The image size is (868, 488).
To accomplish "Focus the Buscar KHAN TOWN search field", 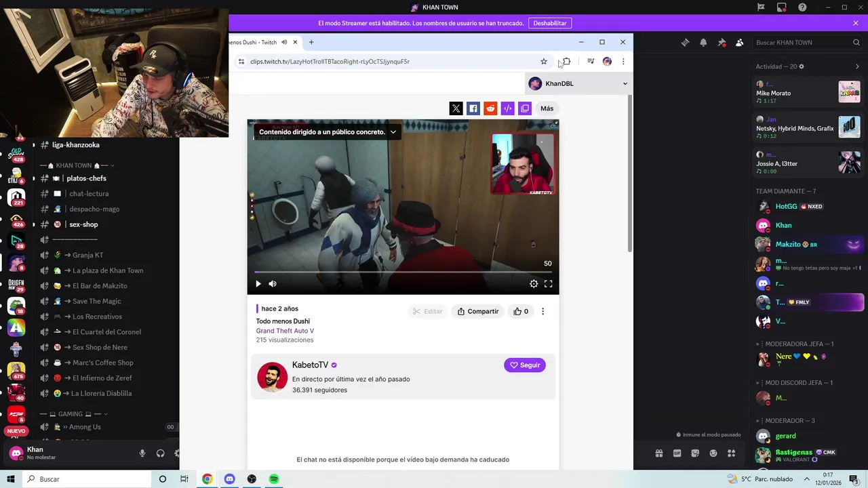I will click(x=808, y=42).
